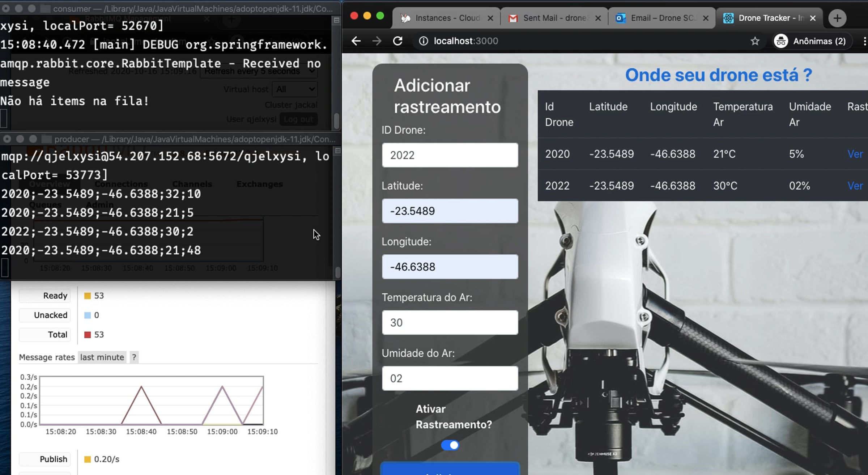This screenshot has width=868, height=475.
Task: Click the '30°C' temperature cell
Action: point(725,186)
